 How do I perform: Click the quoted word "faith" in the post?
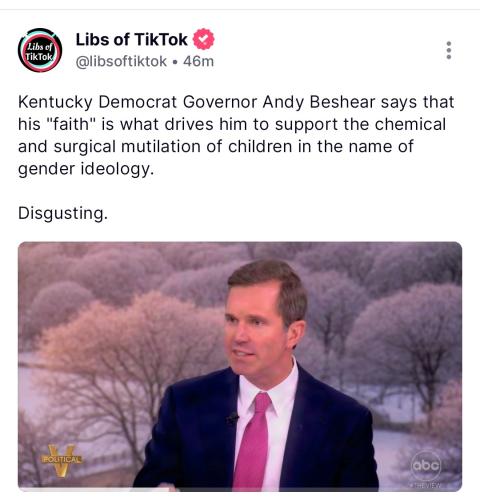pos(70,124)
